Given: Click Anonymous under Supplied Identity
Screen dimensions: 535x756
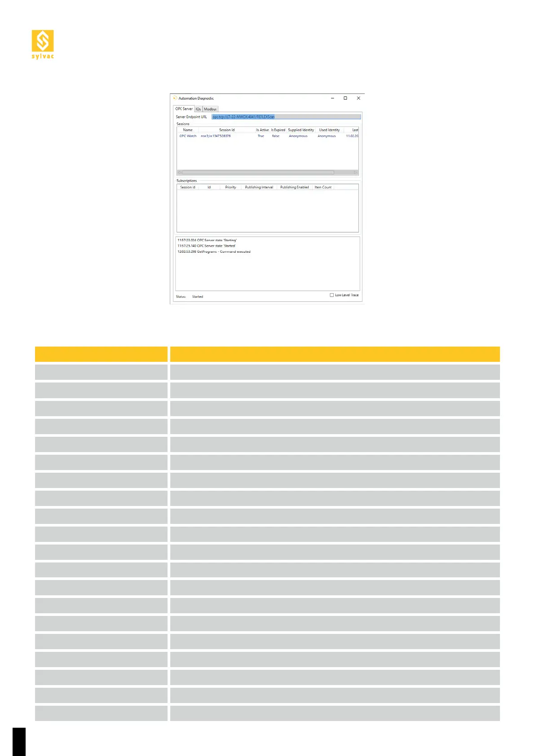Looking at the screenshot, I should [298, 136].
